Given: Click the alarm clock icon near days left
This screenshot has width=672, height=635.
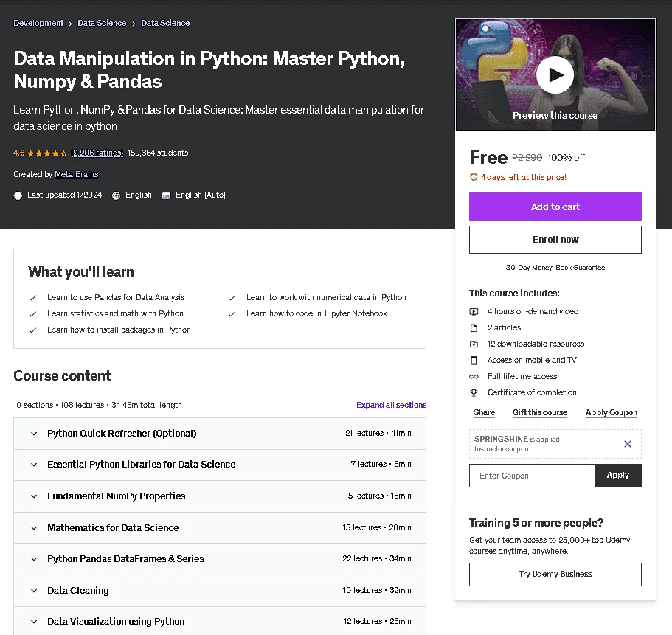Looking at the screenshot, I should pos(474,176).
